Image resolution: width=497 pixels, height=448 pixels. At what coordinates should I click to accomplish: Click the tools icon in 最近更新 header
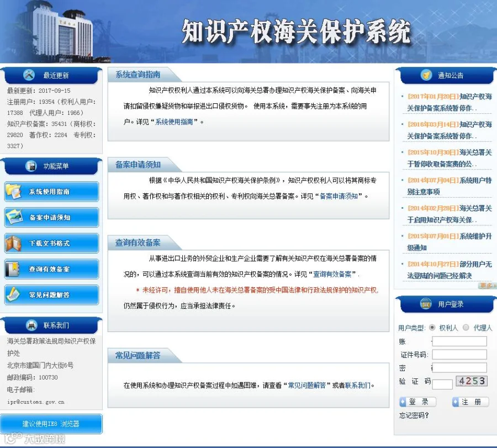point(29,75)
